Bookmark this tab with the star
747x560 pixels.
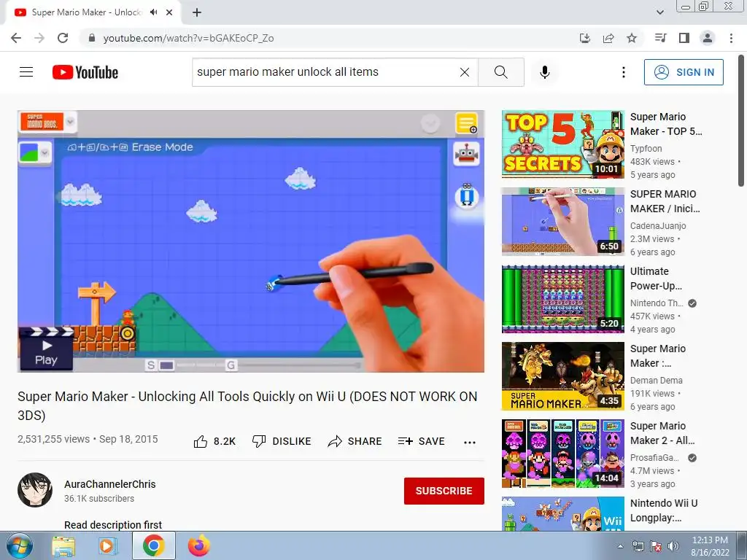tap(632, 38)
